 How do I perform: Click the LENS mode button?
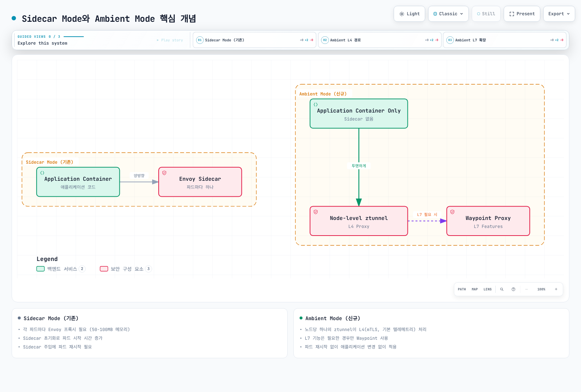click(x=487, y=289)
